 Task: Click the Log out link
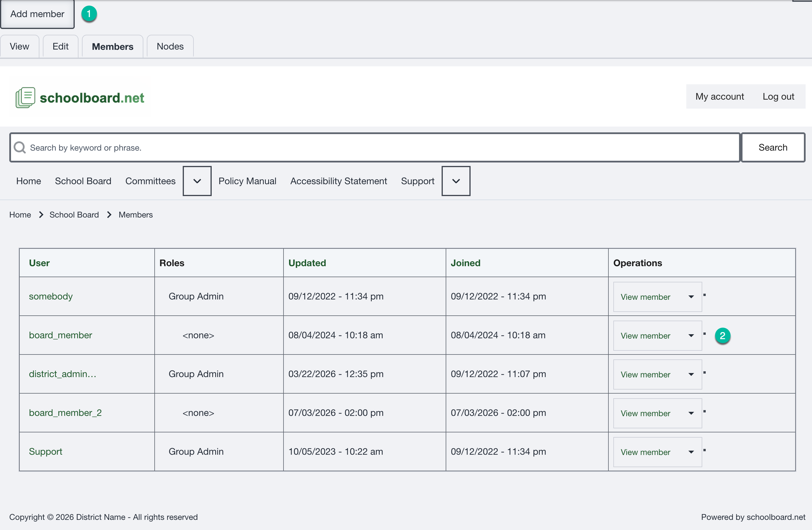[778, 96]
